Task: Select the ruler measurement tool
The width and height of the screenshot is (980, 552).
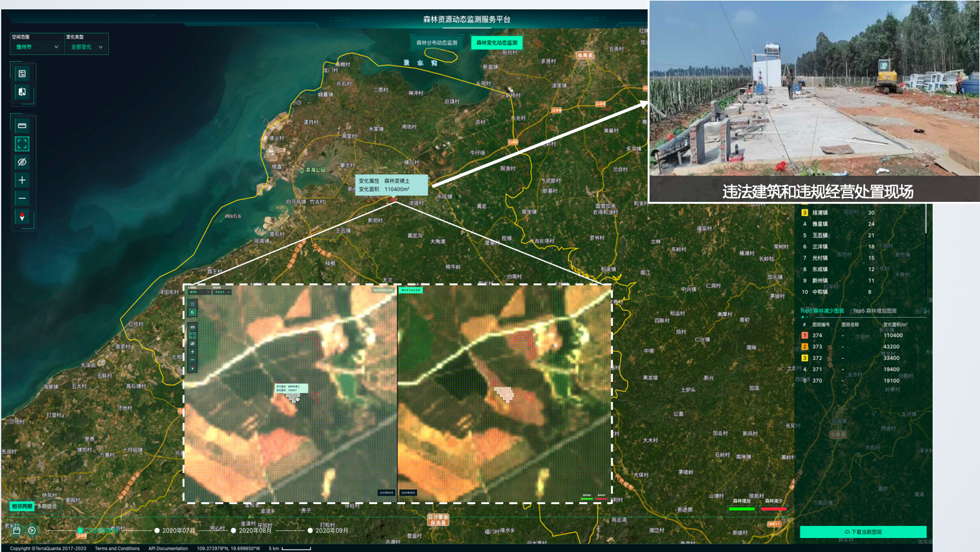Action: pos(22,126)
